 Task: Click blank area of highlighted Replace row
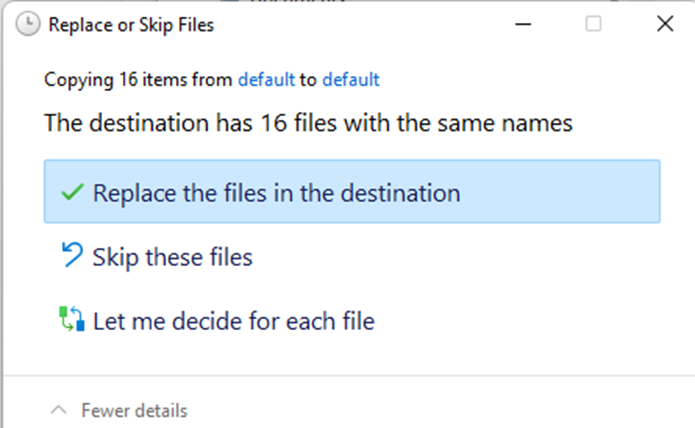(558, 191)
